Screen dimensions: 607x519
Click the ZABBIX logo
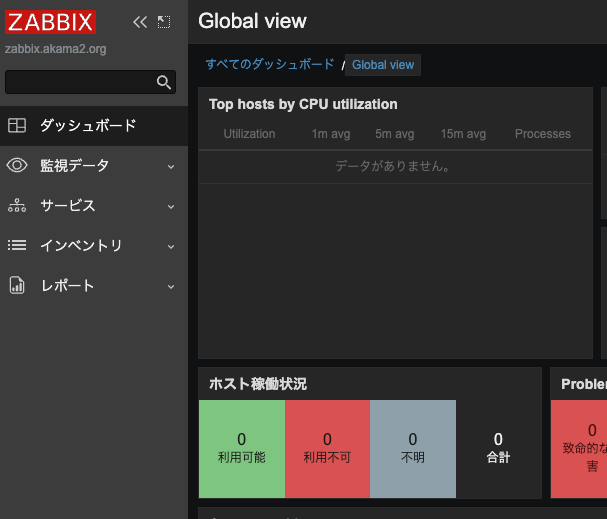pos(50,22)
